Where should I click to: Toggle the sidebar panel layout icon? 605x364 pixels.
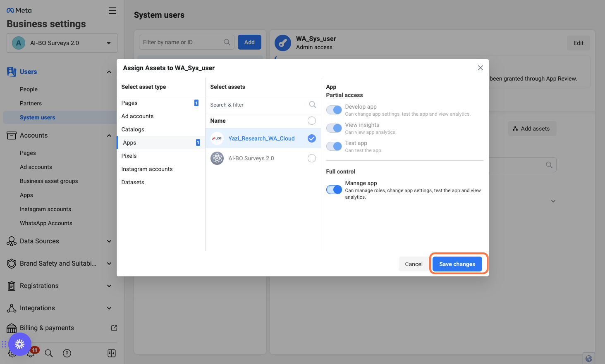112,353
